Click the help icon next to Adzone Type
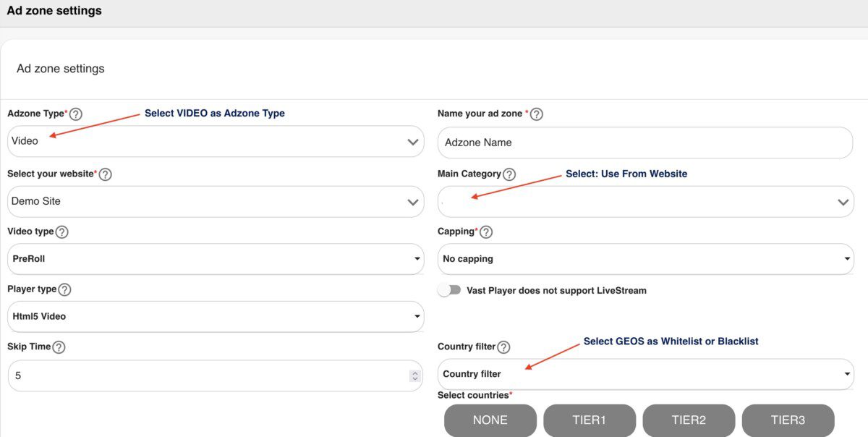The width and height of the screenshot is (868, 437). tap(75, 114)
